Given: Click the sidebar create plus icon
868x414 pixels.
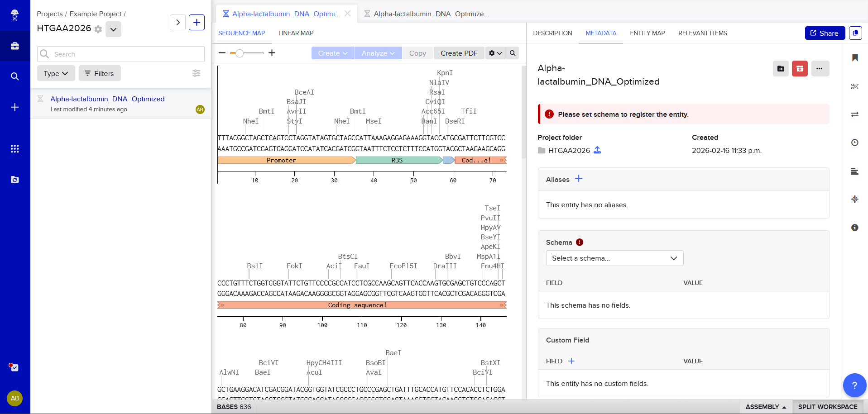Looking at the screenshot, I should [x=15, y=107].
